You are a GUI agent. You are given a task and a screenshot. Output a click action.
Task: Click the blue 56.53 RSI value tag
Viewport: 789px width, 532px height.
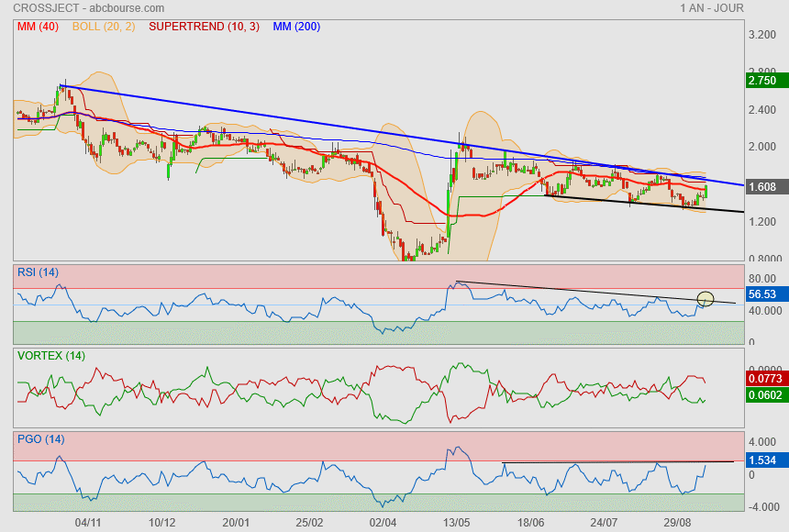click(762, 295)
